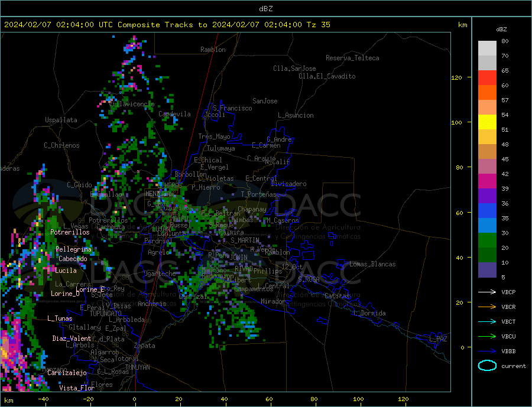The height and width of the screenshot is (407, 532).
Task: Click the 'S_Francisco' map label
Action: point(232,108)
